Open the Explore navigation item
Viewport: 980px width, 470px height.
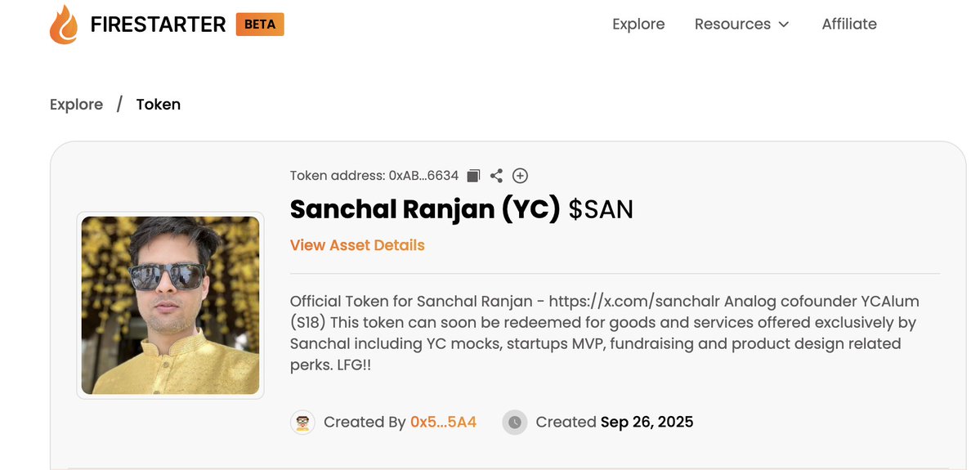pos(638,25)
